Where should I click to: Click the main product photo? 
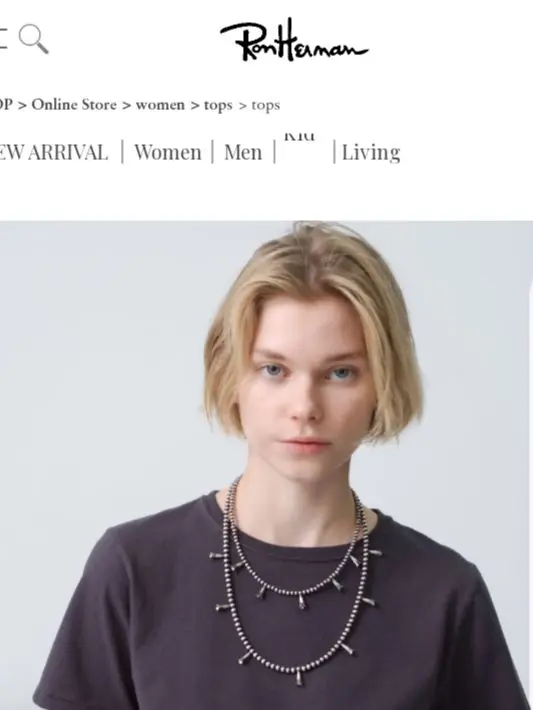pyautogui.click(x=264, y=465)
